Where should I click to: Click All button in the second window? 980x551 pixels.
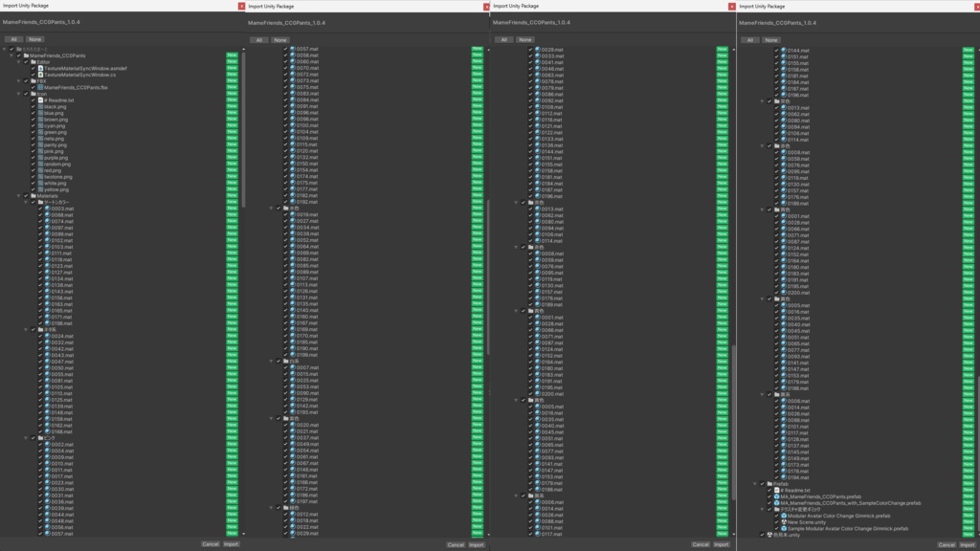(x=258, y=40)
